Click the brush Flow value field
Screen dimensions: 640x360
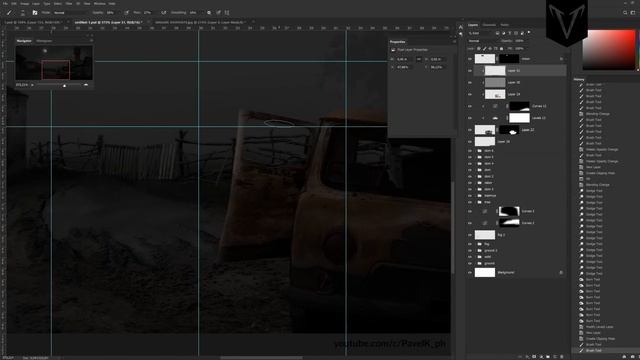[147, 13]
